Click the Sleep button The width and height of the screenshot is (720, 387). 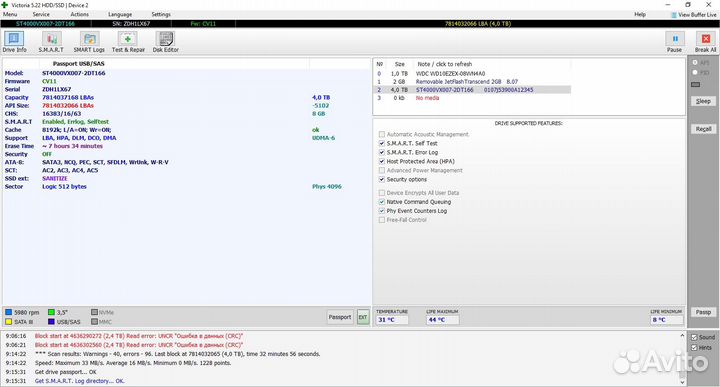pos(703,101)
